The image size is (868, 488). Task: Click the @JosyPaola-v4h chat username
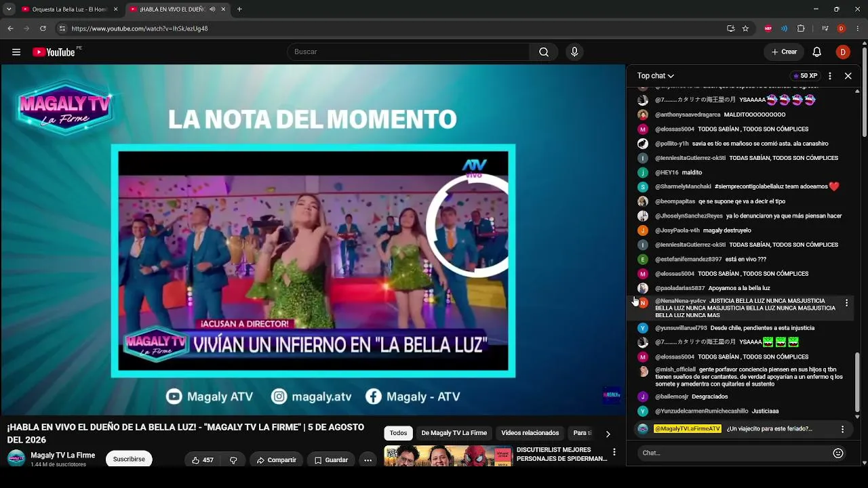677,230
